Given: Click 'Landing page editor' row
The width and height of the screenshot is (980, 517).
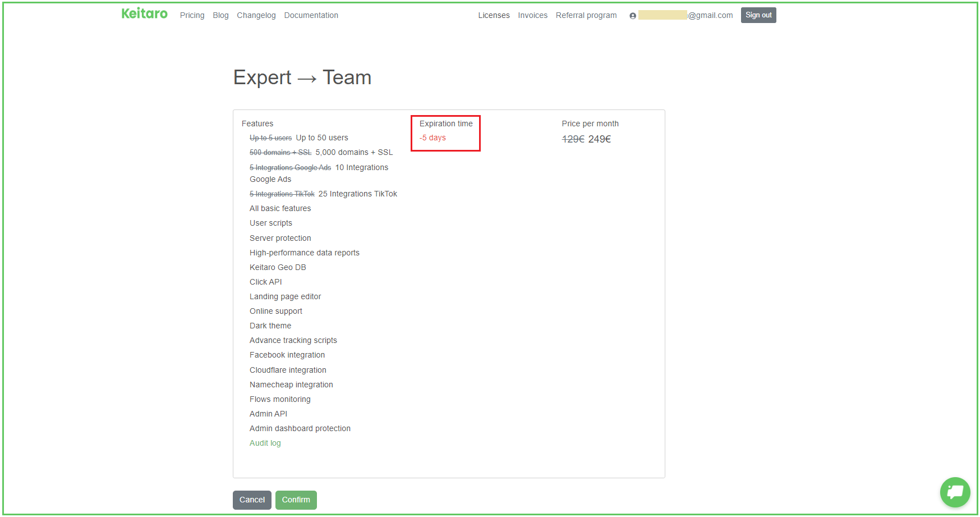Looking at the screenshot, I should click(x=285, y=296).
